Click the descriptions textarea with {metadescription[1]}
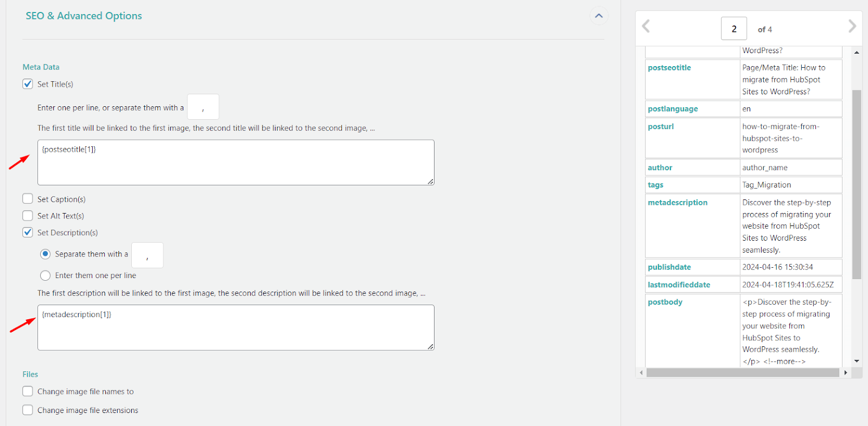The image size is (868, 426). click(x=235, y=327)
